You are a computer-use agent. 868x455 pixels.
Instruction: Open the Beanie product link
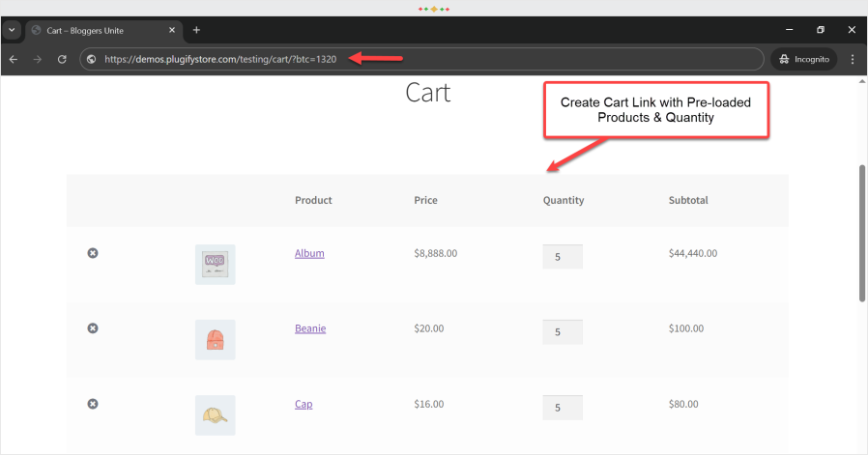click(310, 328)
